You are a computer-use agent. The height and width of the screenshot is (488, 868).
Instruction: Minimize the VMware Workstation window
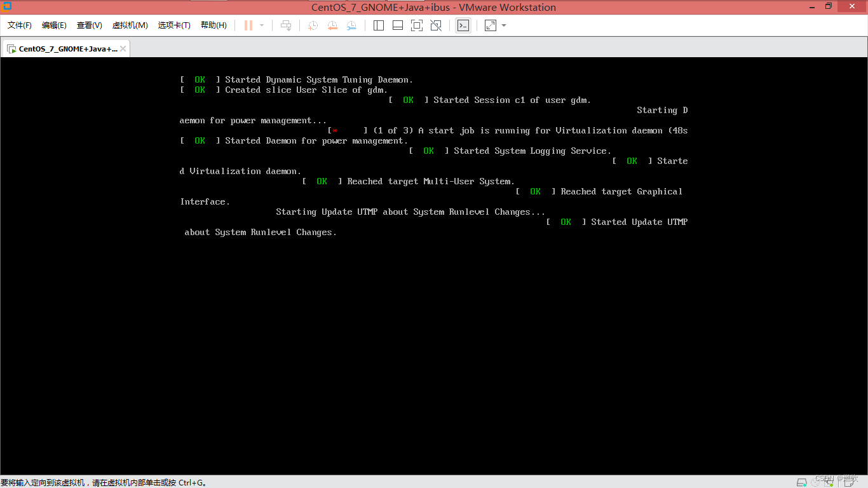point(811,6)
